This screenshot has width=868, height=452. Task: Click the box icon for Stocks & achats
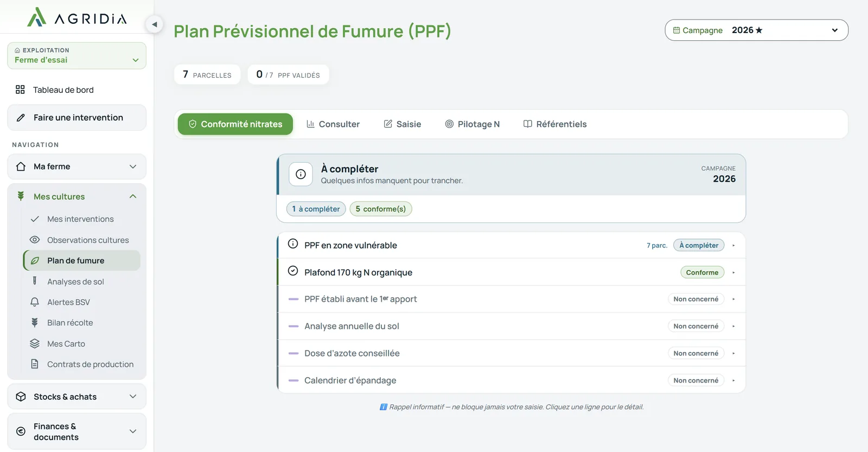[21, 397]
